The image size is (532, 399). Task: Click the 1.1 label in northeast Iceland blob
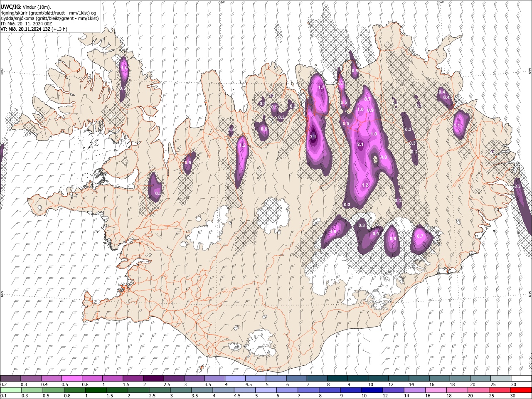(x=457, y=125)
